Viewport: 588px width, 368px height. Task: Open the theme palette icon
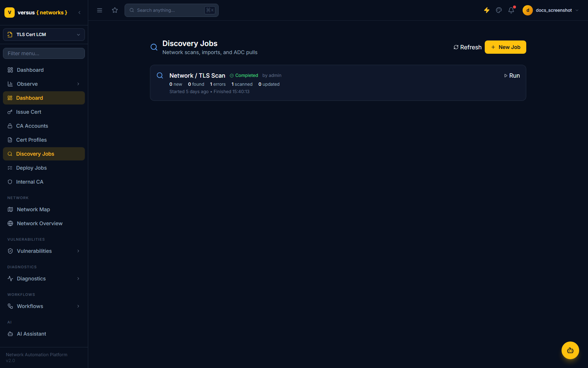[x=499, y=10]
